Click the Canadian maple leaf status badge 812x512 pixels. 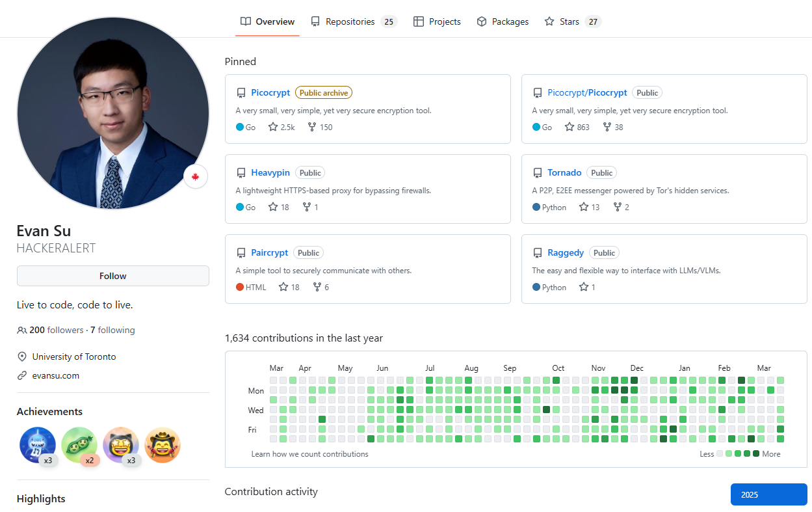click(x=195, y=177)
